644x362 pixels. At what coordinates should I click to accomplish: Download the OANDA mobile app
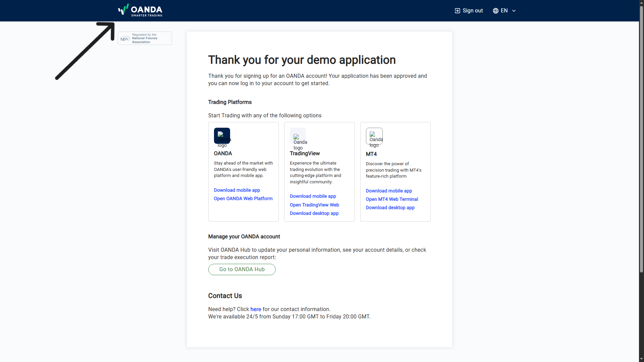click(237, 190)
